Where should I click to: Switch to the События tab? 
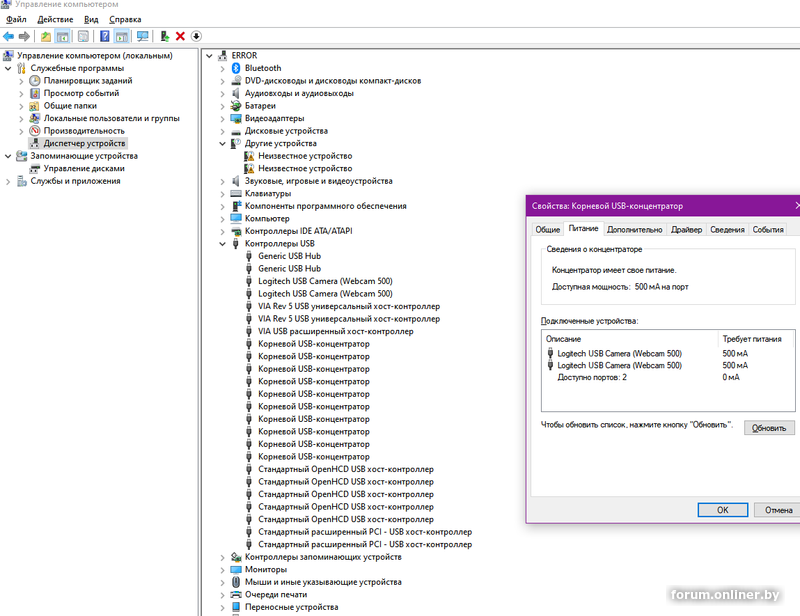[x=768, y=230]
